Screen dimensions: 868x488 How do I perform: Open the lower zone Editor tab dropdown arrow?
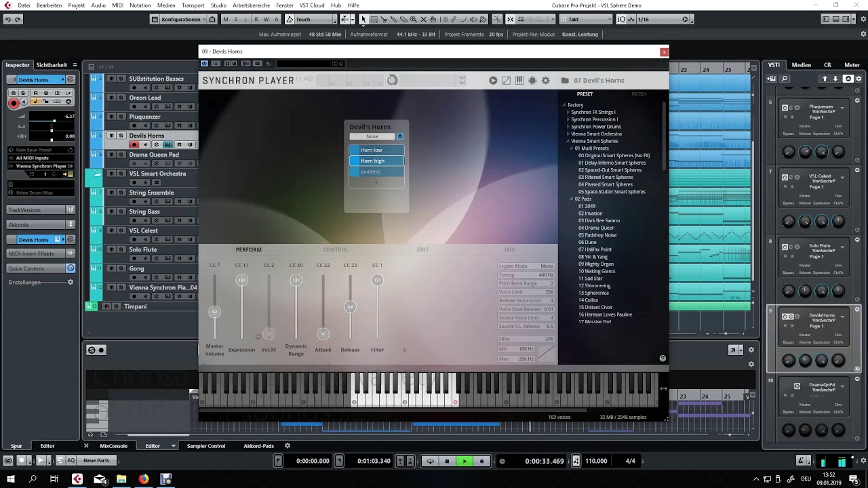tap(174, 446)
